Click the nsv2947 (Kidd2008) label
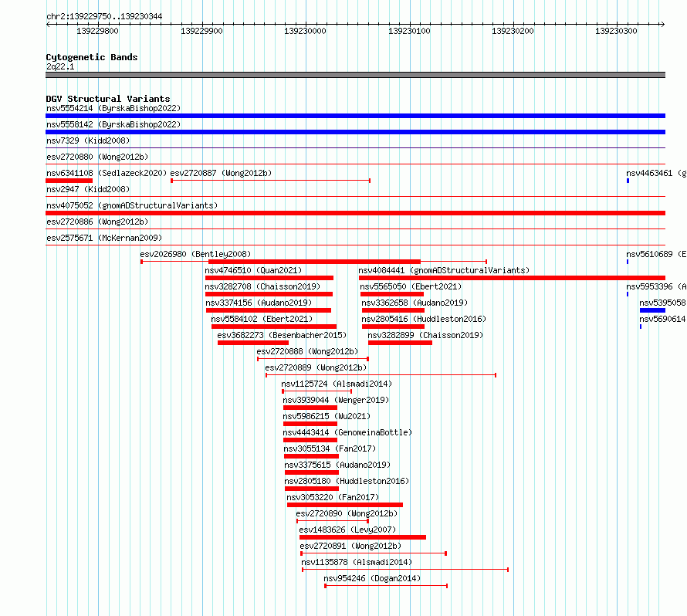Screen dimensions: 687x616 88,189
